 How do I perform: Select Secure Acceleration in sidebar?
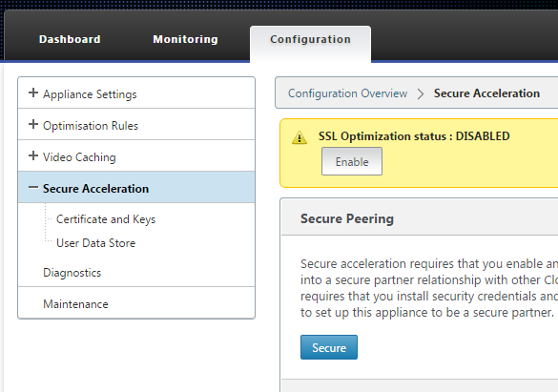click(x=136, y=188)
